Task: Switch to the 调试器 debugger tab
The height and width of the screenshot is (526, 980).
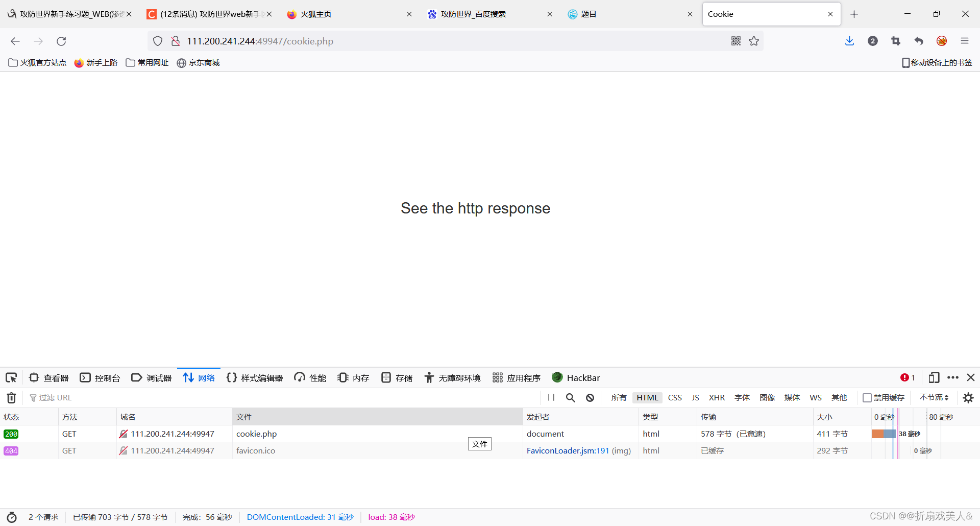Action: [152, 378]
